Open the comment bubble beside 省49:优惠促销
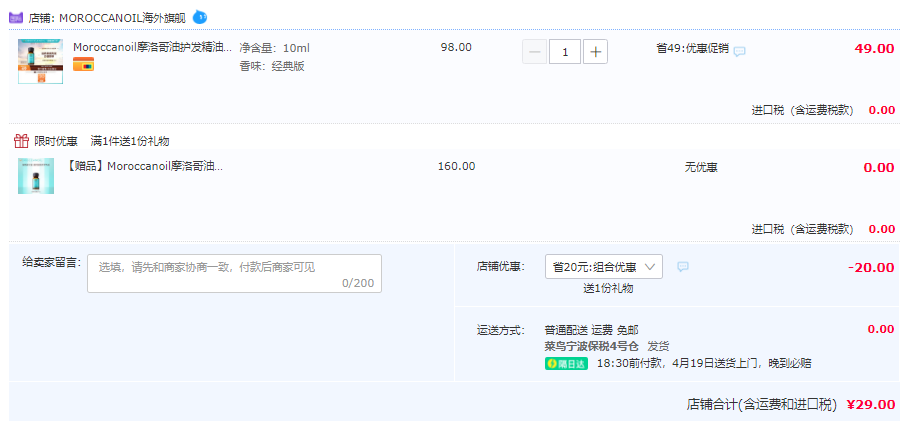Image resolution: width=907 pixels, height=421 pixels. click(x=739, y=51)
